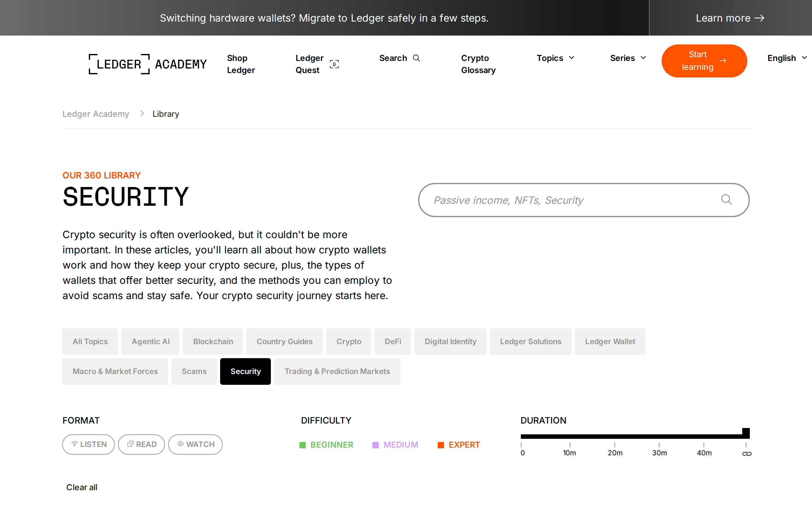Click the Start learning button
Image resolution: width=812 pixels, height=508 pixels.
[x=704, y=61]
